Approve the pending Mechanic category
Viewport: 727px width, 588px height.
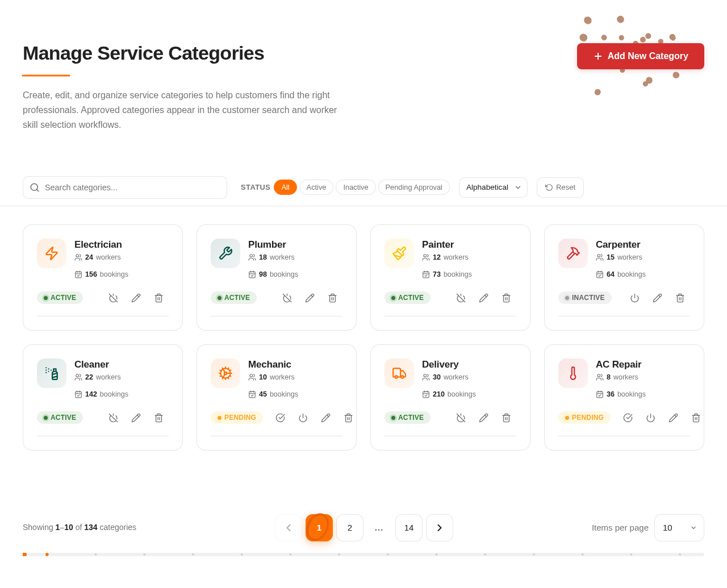coord(281,418)
